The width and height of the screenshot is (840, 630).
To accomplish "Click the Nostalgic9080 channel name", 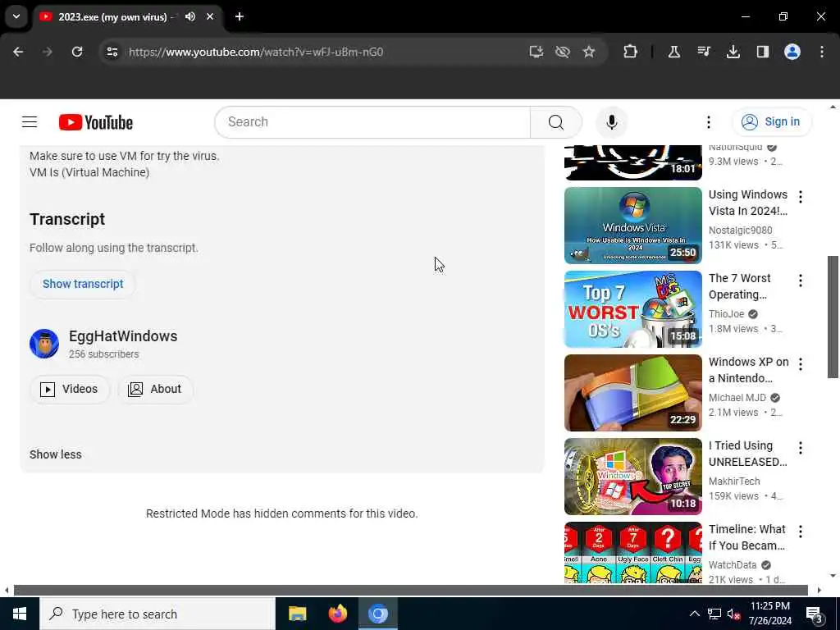I will (x=741, y=231).
